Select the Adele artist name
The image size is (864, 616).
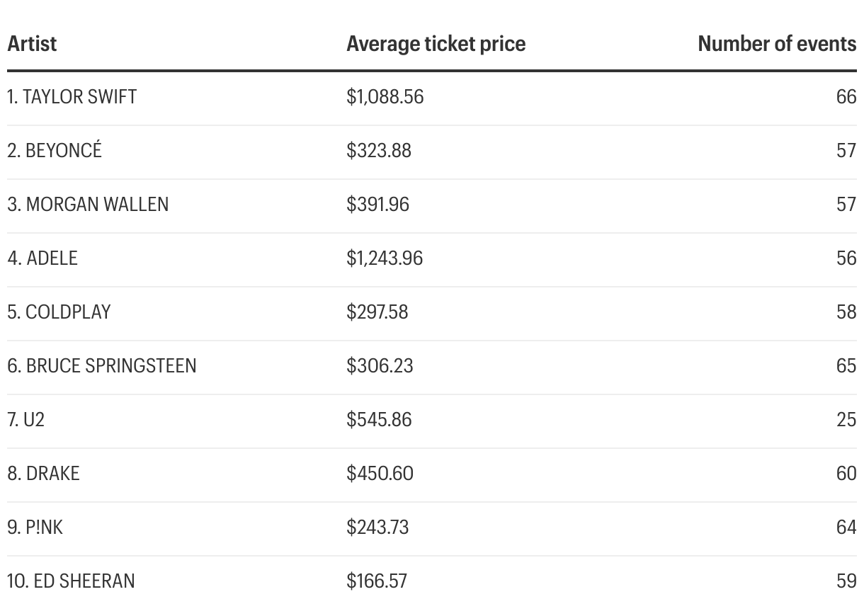[42, 258]
